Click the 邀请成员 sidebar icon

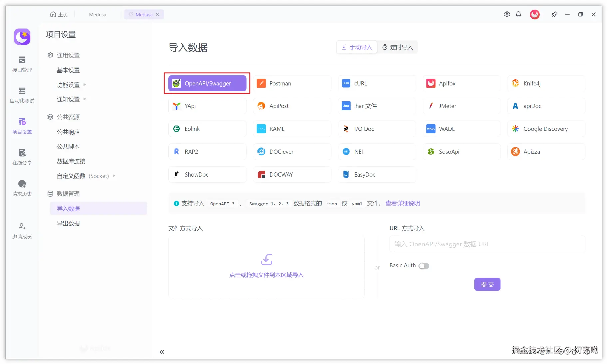(22, 231)
